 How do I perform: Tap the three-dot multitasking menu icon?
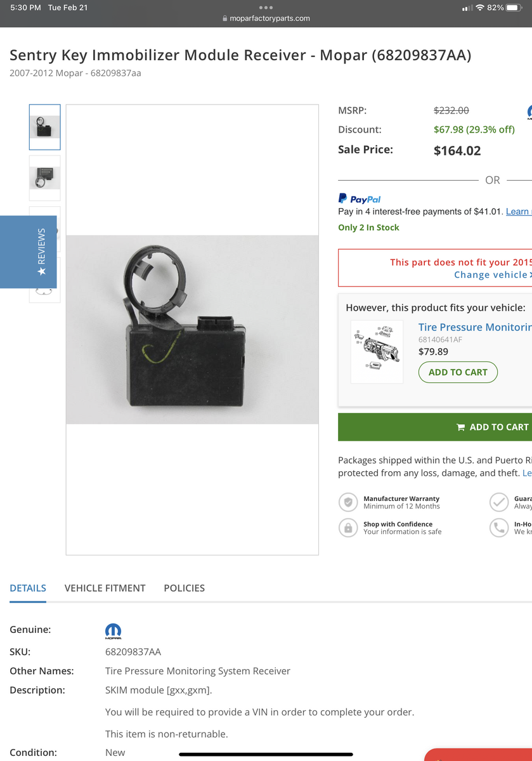pos(266,8)
